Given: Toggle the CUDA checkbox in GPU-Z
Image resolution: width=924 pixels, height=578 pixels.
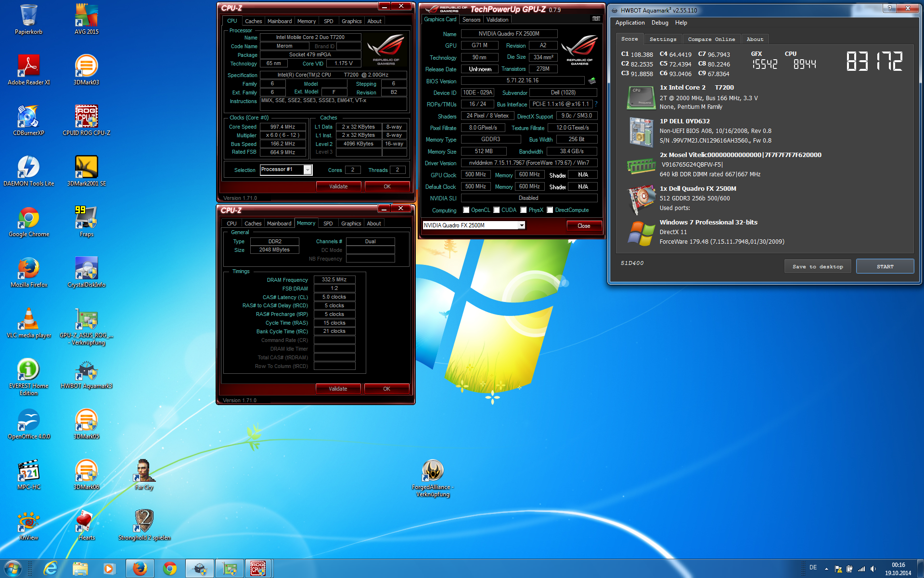Looking at the screenshot, I should 497,210.
